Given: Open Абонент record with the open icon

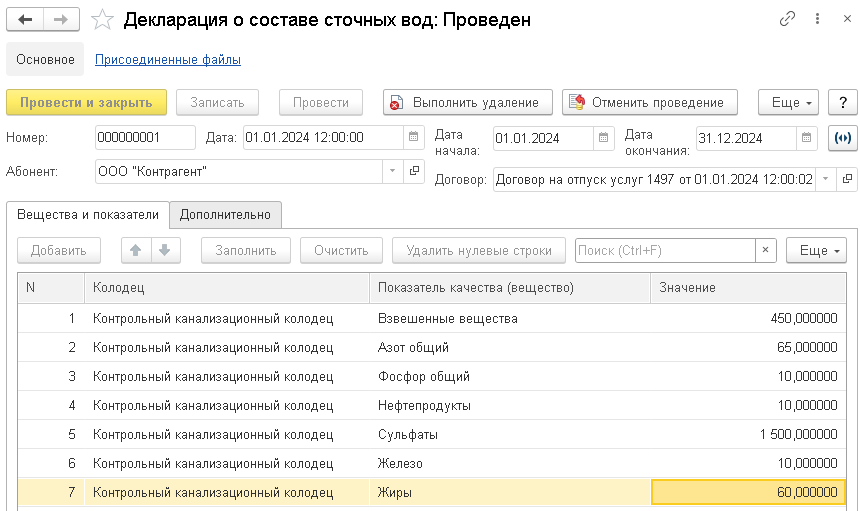Looking at the screenshot, I should tap(416, 171).
